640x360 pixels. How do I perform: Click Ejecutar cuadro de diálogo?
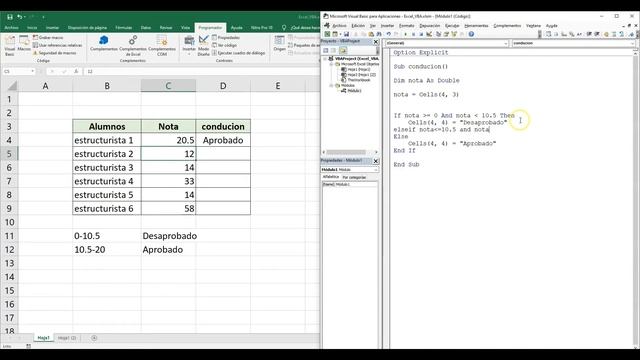tap(239, 53)
